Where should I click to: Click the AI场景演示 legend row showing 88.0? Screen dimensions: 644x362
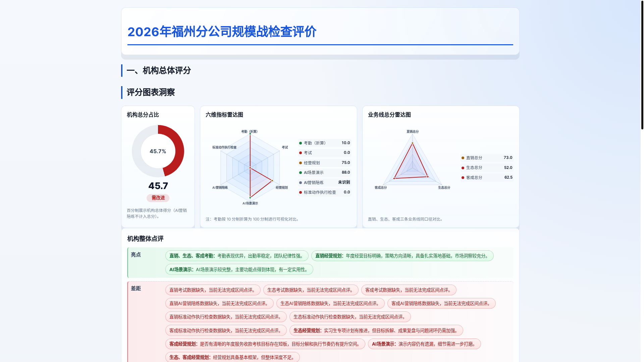[x=324, y=173]
